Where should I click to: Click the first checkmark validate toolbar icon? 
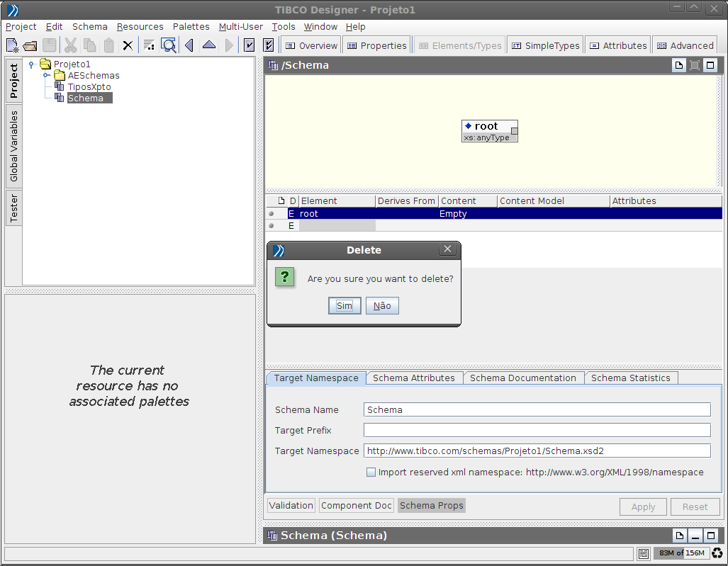250,46
